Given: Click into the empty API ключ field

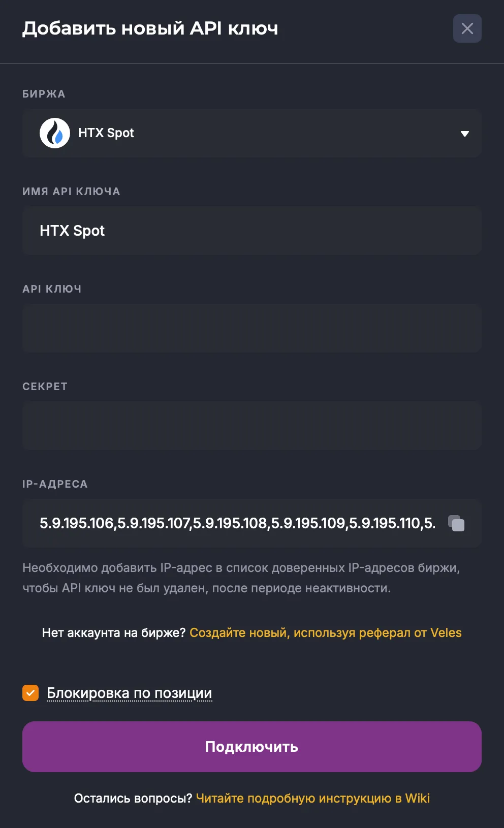Looking at the screenshot, I should [251, 328].
